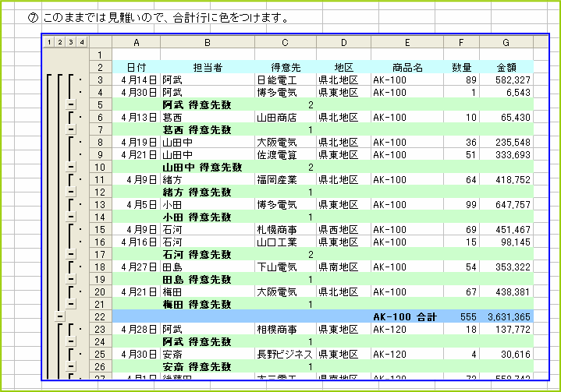Select cell with 札幌商事
The image size is (561, 392).
(x=285, y=229)
